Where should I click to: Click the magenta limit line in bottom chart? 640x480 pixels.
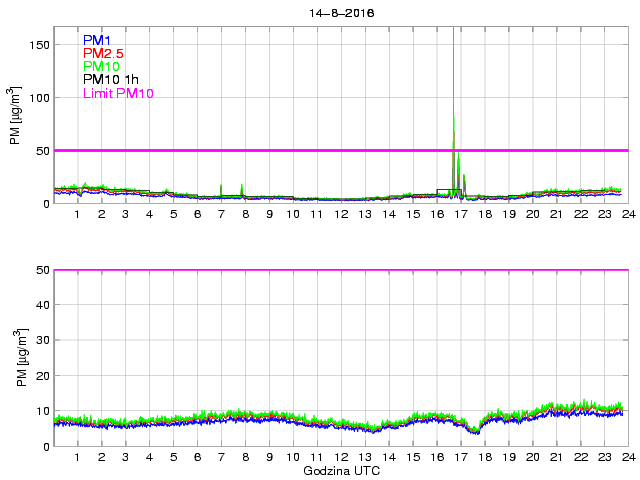[340, 270]
